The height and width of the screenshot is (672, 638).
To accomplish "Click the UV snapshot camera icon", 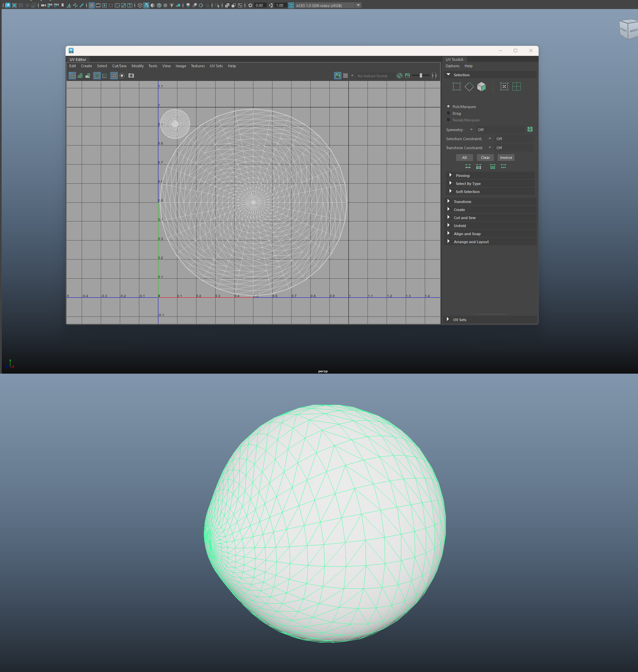I will (131, 76).
